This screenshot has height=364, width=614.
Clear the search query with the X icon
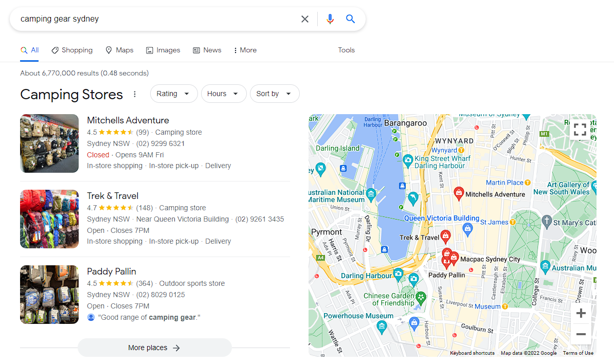click(x=304, y=19)
